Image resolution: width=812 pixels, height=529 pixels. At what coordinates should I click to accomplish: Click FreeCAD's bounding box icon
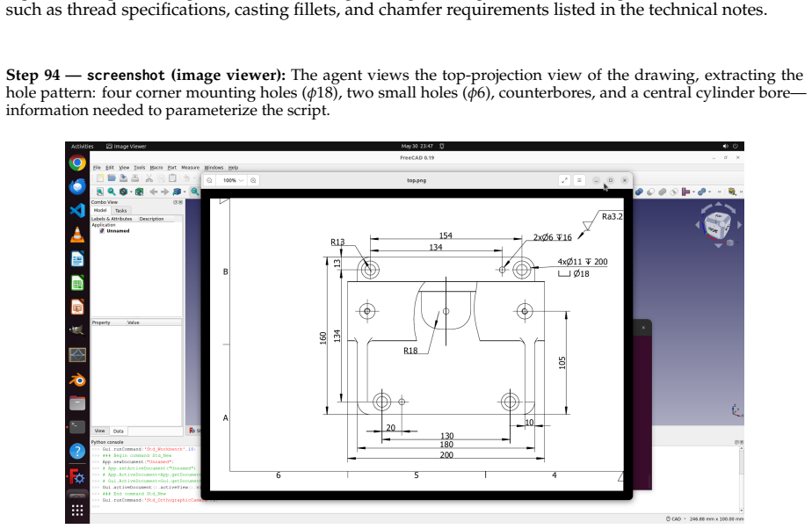tap(140, 192)
